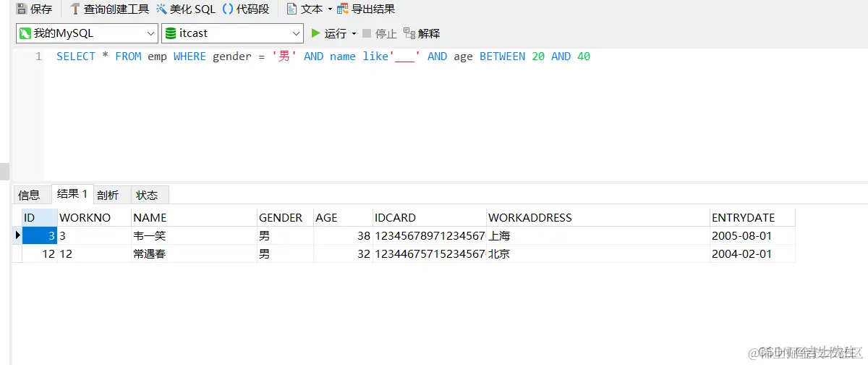Image resolution: width=868 pixels, height=365 pixels.
Task: Click the parentheses icon for code snippet
Action: [228, 9]
